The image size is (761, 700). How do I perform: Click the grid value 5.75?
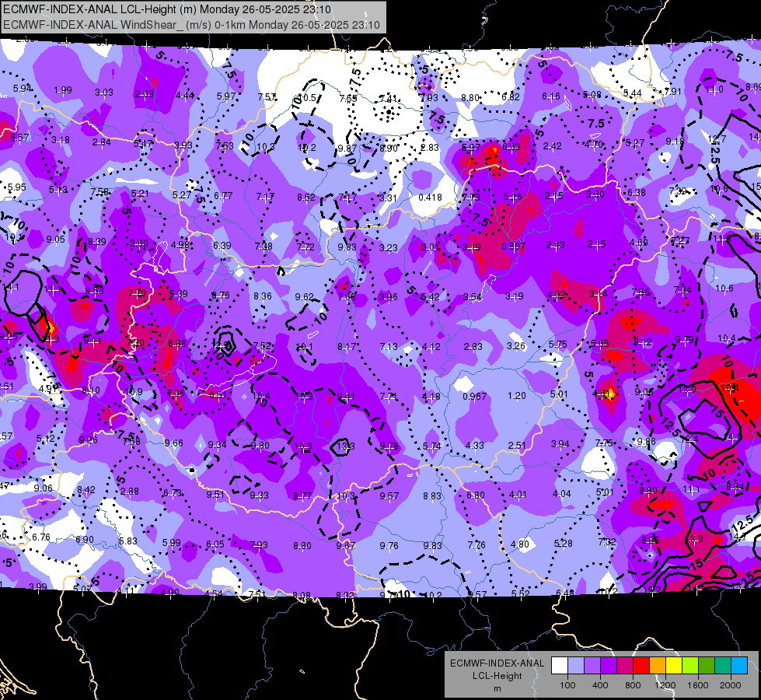pyautogui.click(x=557, y=344)
